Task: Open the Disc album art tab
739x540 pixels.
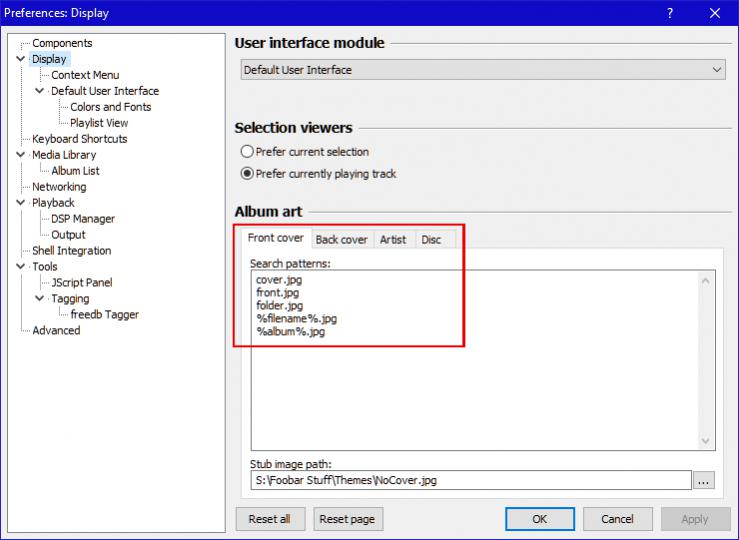Action: [x=431, y=240]
